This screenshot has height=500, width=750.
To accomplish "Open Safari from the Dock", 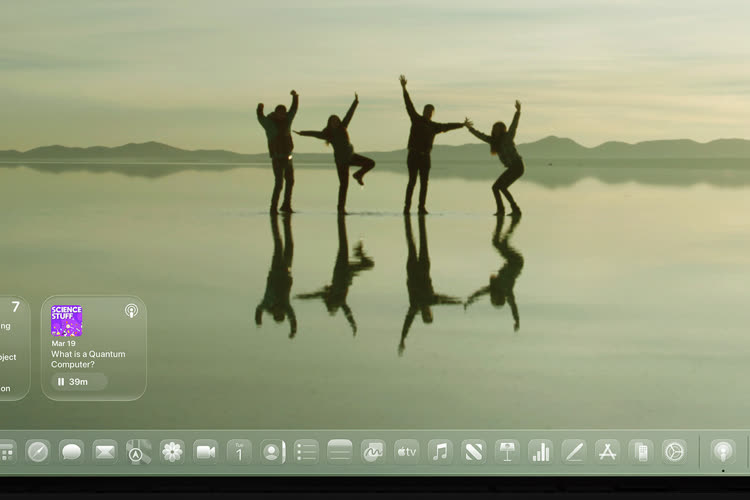I will pyautogui.click(x=38, y=452).
